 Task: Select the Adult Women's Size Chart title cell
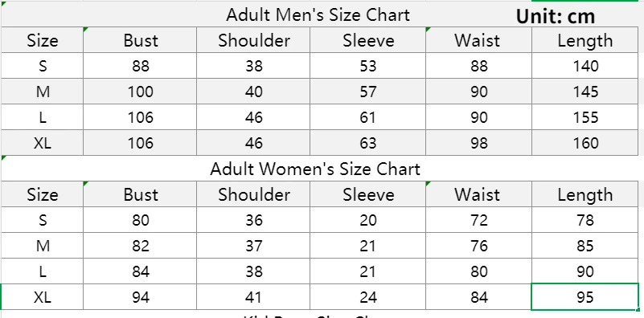click(x=315, y=169)
